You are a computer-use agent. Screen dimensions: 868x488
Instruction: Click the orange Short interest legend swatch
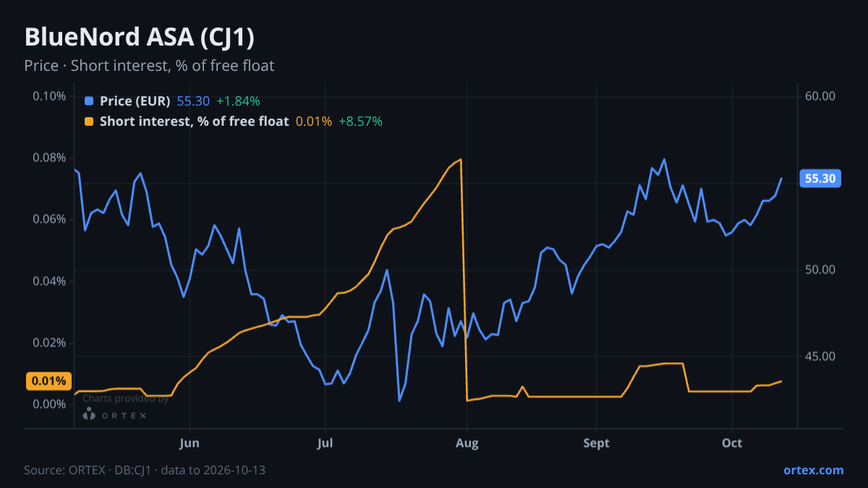click(89, 121)
